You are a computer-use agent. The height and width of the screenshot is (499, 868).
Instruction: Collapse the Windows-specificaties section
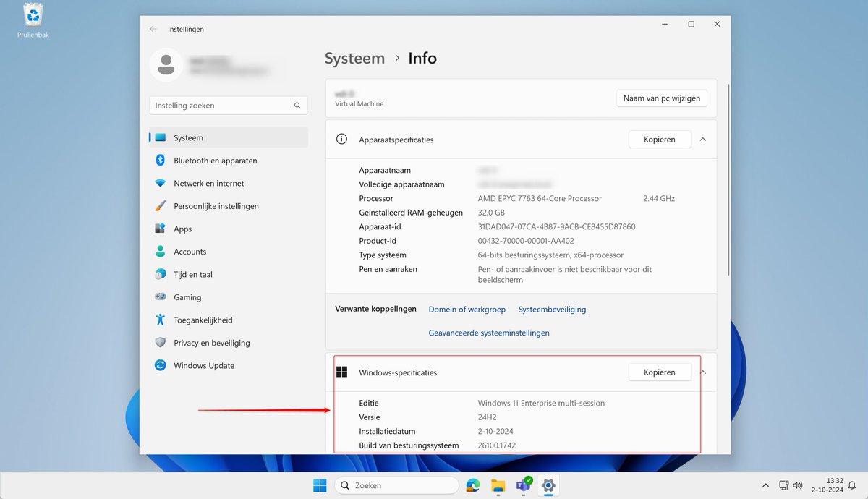coord(702,372)
